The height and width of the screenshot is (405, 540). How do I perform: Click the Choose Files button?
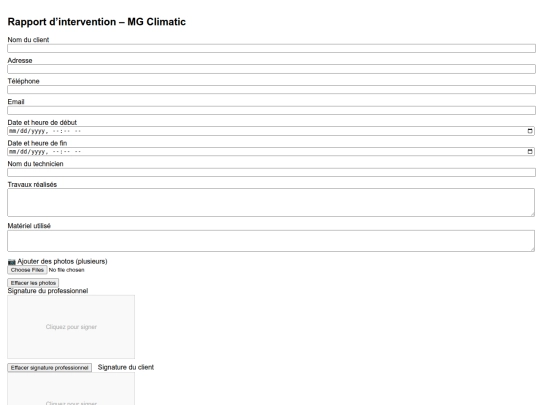(x=27, y=270)
